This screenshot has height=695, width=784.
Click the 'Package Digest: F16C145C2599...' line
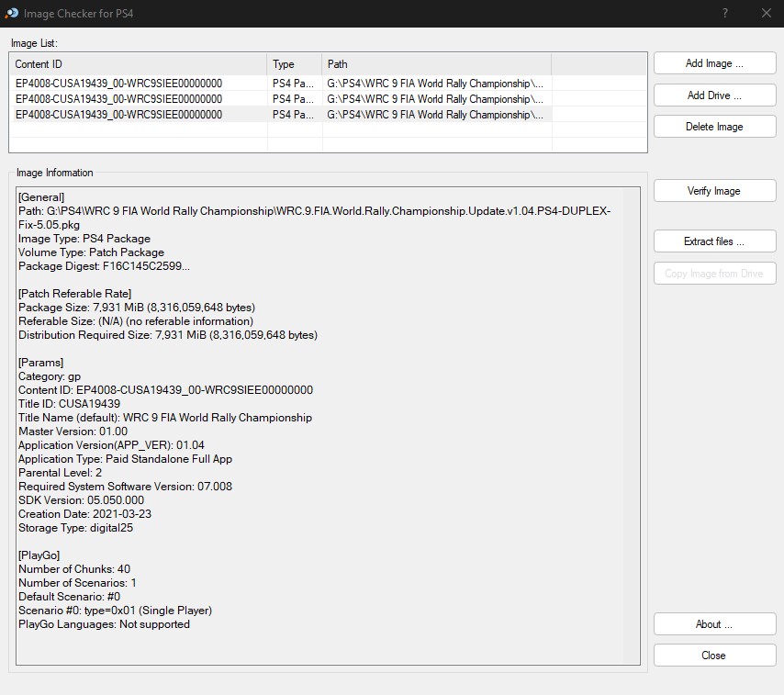point(104,266)
